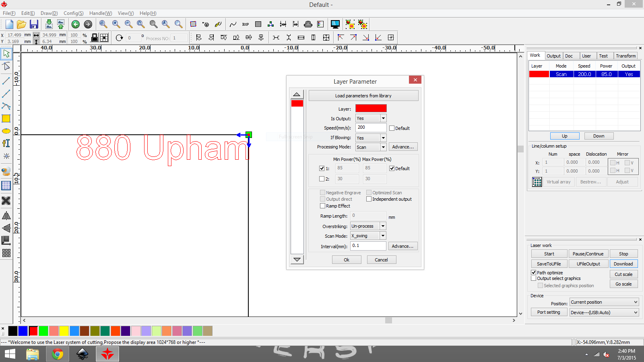Screen dimensions: 644x362
Task: Switch to the Output tab
Action: (553, 56)
